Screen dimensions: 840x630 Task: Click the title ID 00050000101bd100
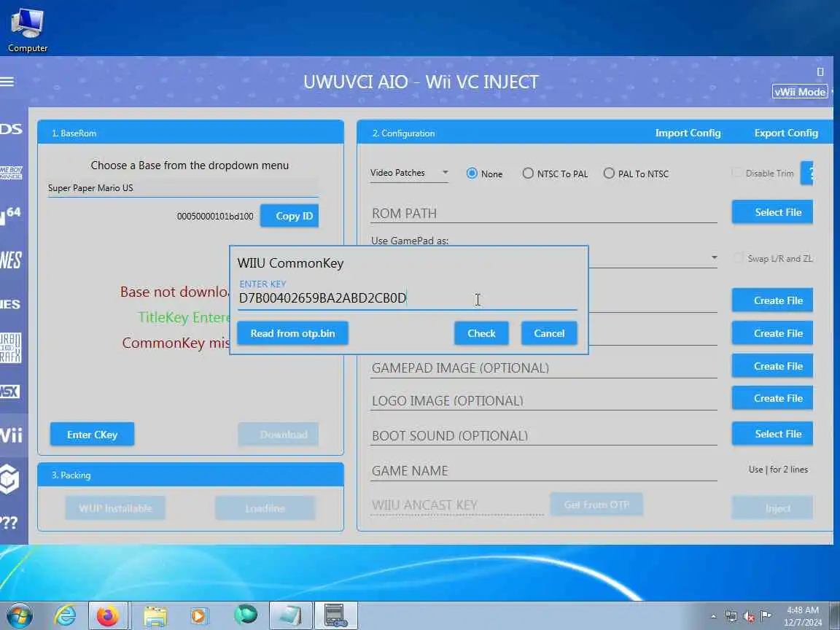[215, 217]
